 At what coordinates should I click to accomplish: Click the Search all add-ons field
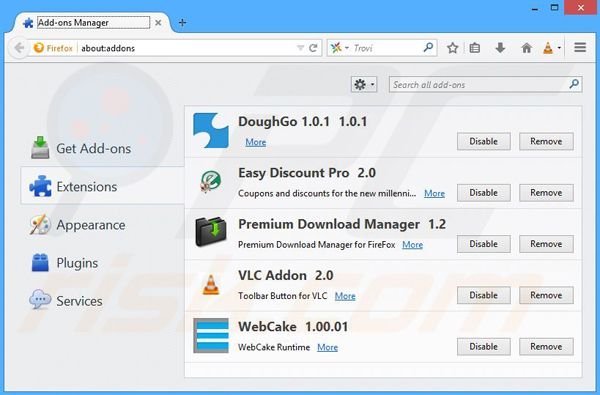point(486,85)
